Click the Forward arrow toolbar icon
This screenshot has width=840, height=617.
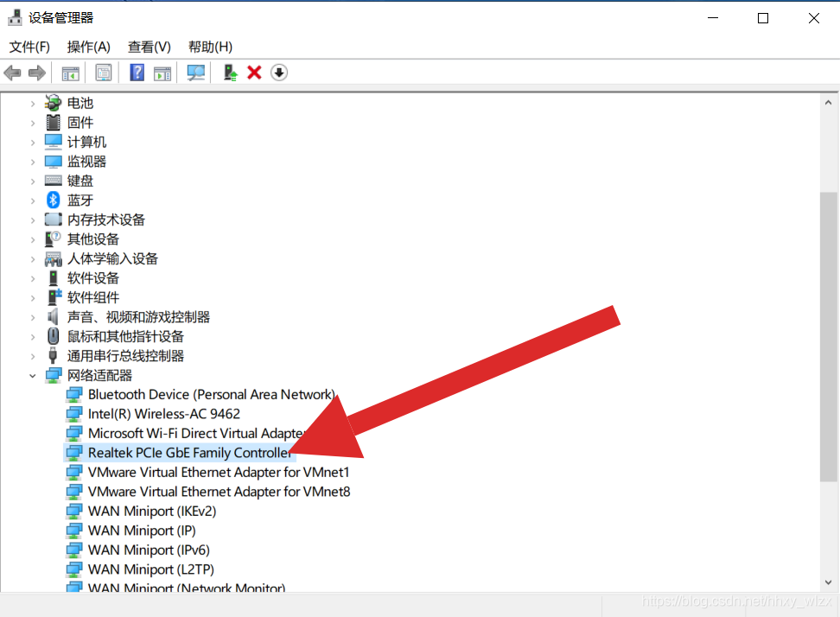click(x=36, y=73)
